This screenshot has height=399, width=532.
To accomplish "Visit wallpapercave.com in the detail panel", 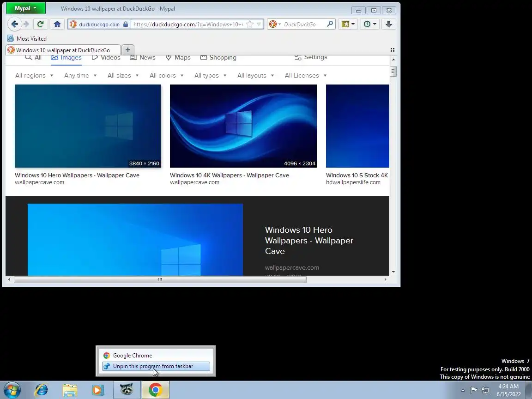I will (292, 267).
